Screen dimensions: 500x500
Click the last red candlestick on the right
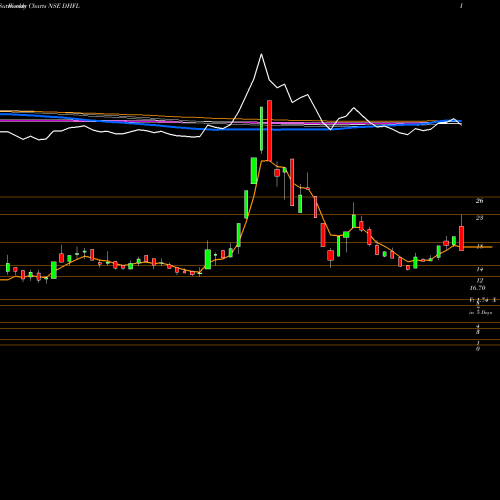[461, 238]
